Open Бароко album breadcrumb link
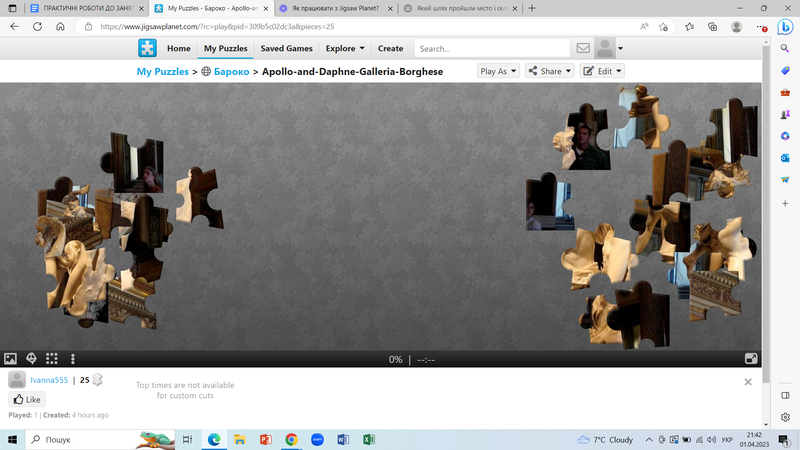800x450 pixels. point(231,71)
